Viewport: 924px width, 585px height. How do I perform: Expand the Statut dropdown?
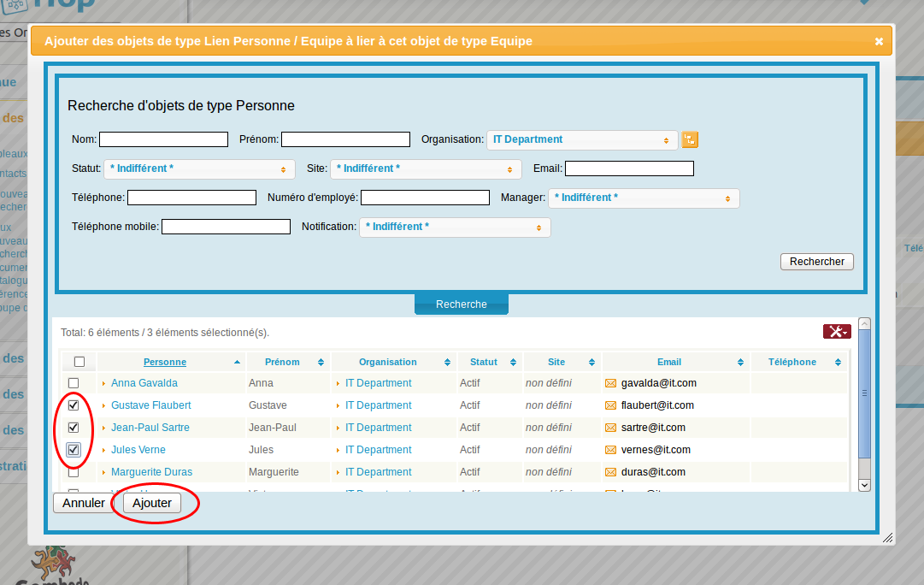199,168
